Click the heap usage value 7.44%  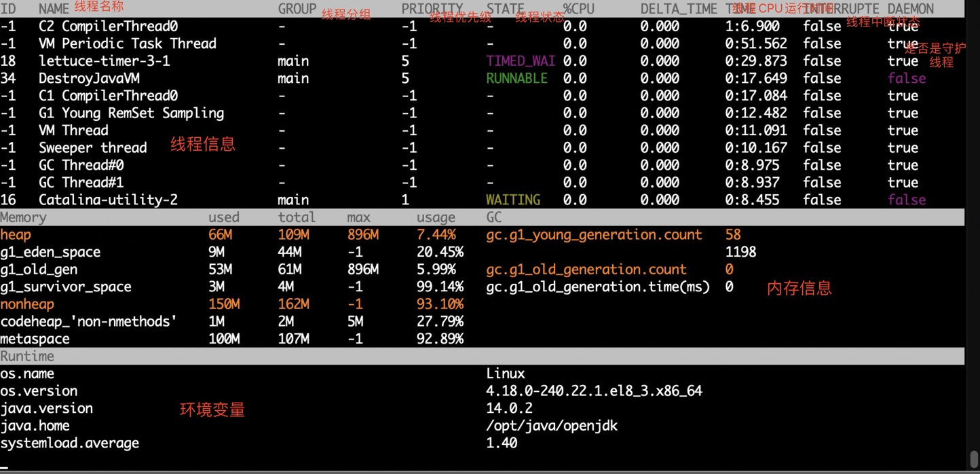[x=436, y=235]
